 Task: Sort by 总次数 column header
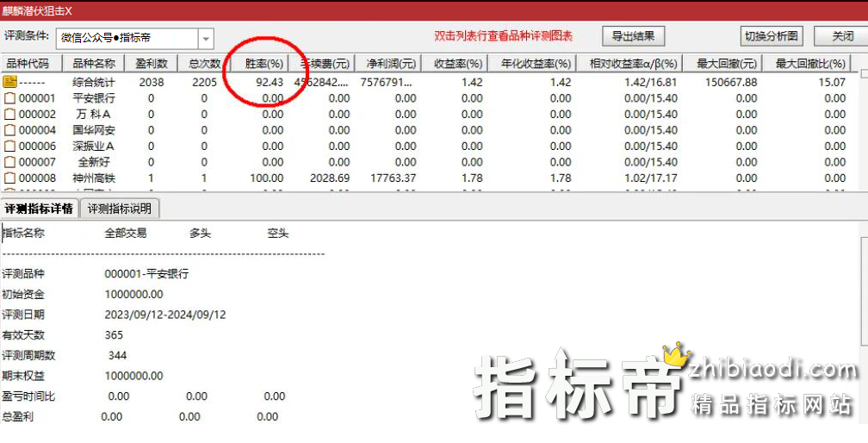click(x=204, y=64)
